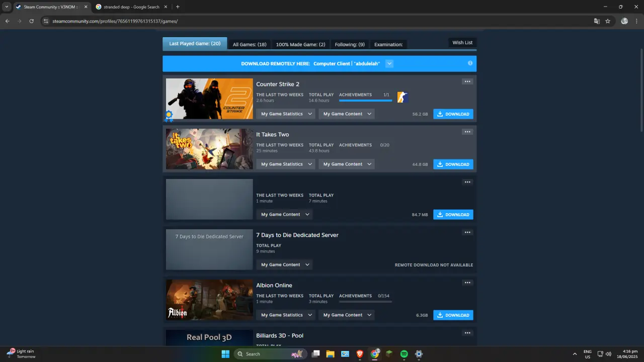Switch to the stranded deep Google Search browser tab
Viewport: 644px width, 362px height.
pyautogui.click(x=132, y=7)
